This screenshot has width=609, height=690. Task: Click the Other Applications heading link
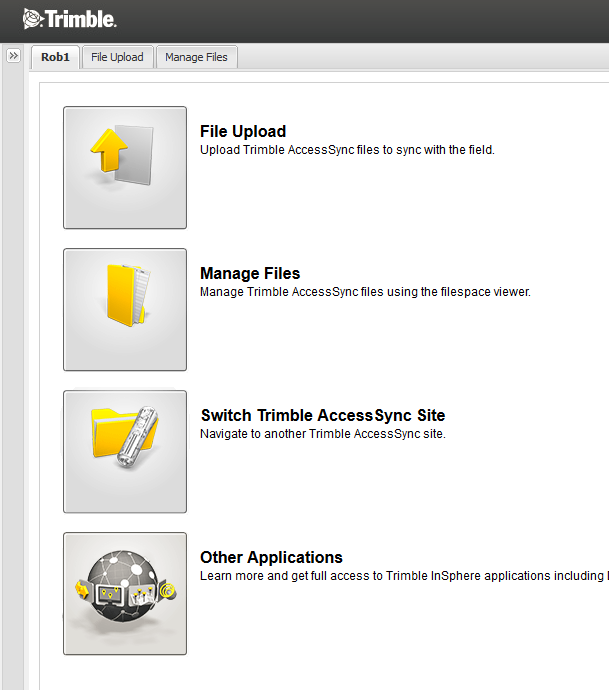271,557
